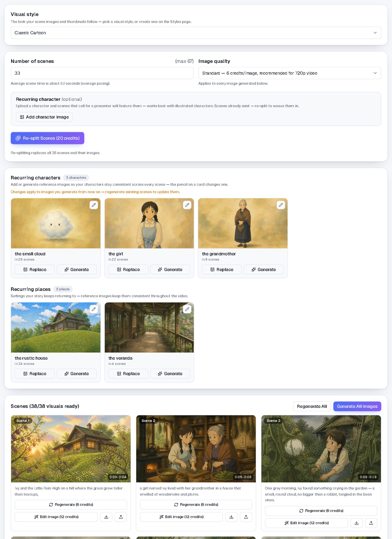Edit image for Scene 3
The image size is (392, 539).
pos(306,523)
